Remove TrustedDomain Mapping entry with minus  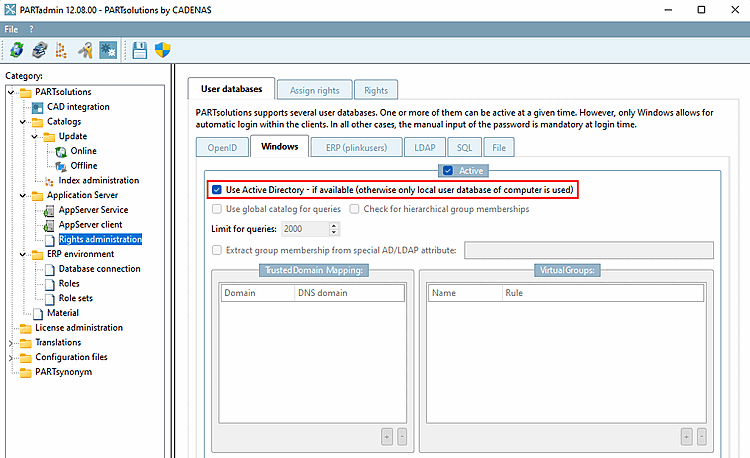point(402,436)
